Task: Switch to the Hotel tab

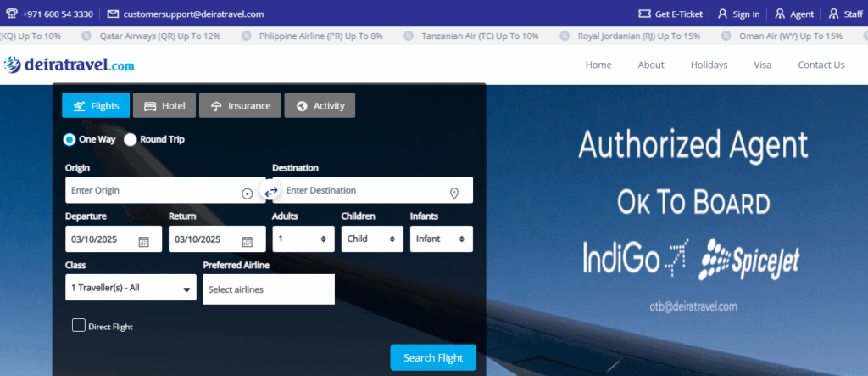Action: [x=164, y=105]
